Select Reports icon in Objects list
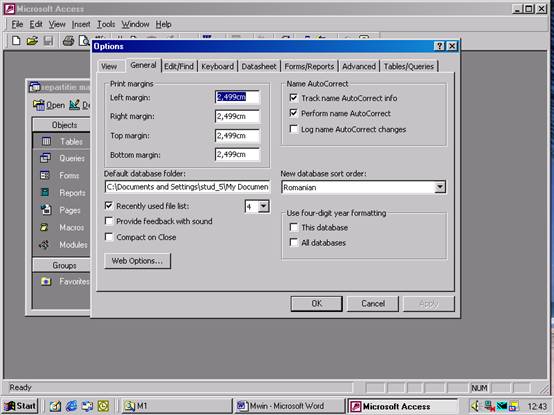This screenshot has height=415, width=554. tap(45, 192)
